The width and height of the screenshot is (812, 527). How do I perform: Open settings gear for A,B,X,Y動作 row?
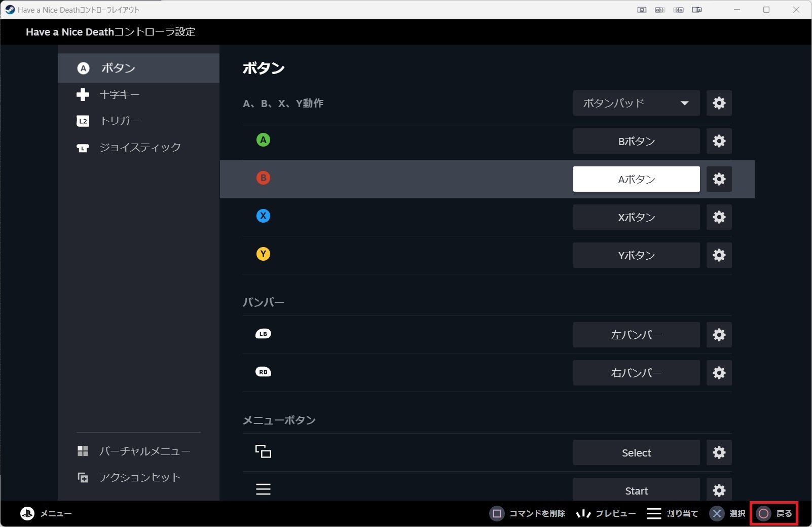click(719, 103)
